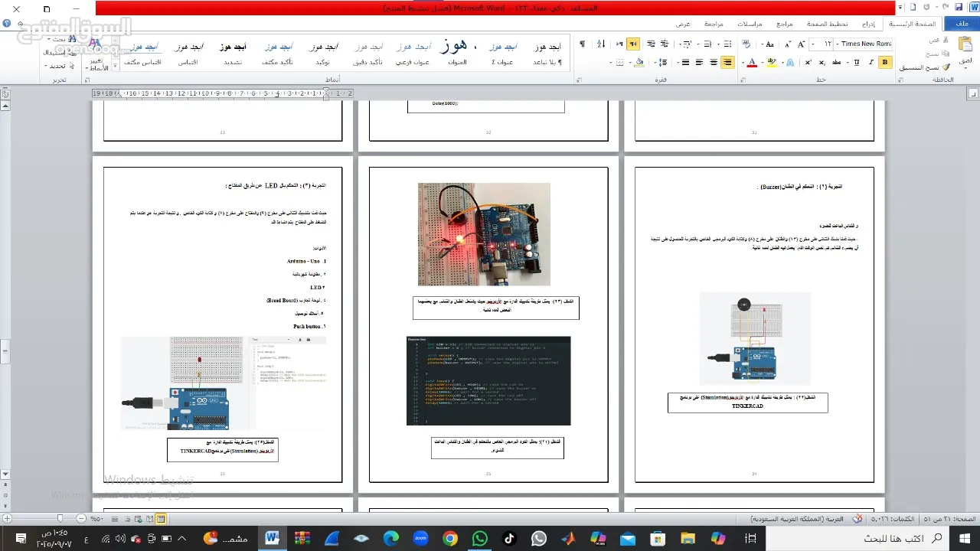Click the Text Effects glowing A icon
The height and width of the screenshot is (551, 980).
coord(790,62)
